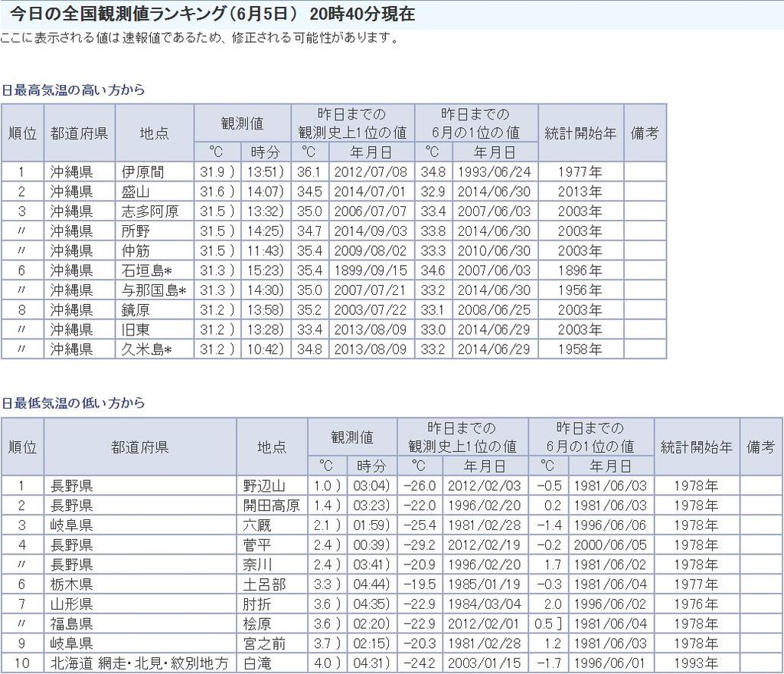Image resolution: width=784 pixels, height=674 pixels.
Task: Click the 北海道 網走・北見・紋別地方 prefecture cell
Action: (x=139, y=663)
